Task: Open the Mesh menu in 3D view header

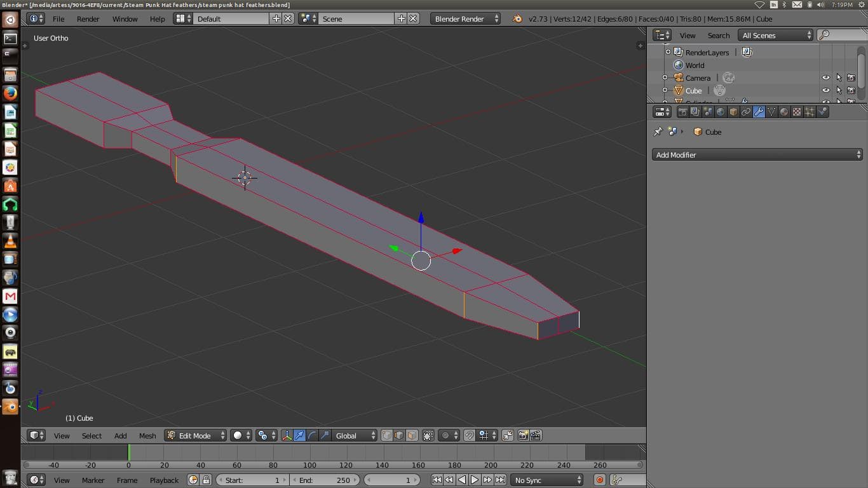Action: [x=147, y=435]
